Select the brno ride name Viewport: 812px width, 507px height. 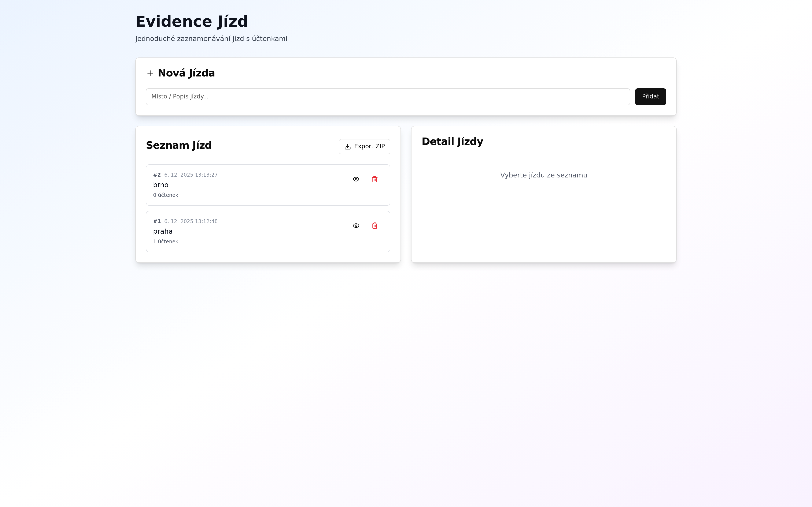[161, 185]
